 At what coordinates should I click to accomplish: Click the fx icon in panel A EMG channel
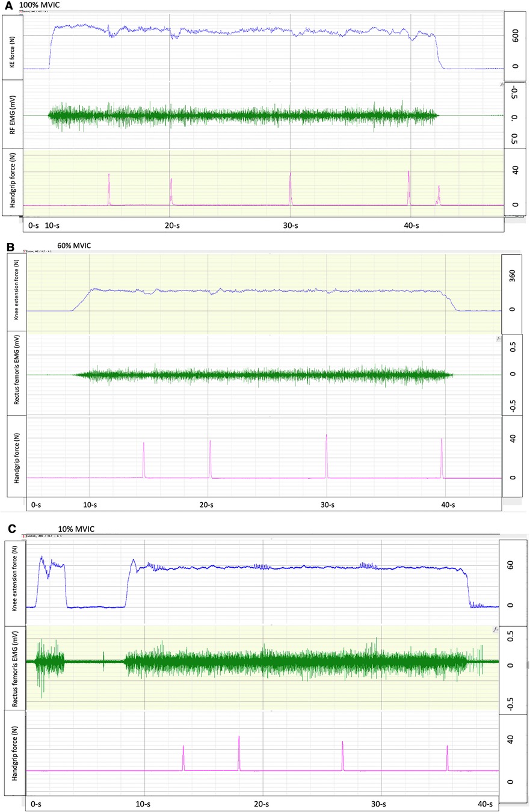click(502, 85)
